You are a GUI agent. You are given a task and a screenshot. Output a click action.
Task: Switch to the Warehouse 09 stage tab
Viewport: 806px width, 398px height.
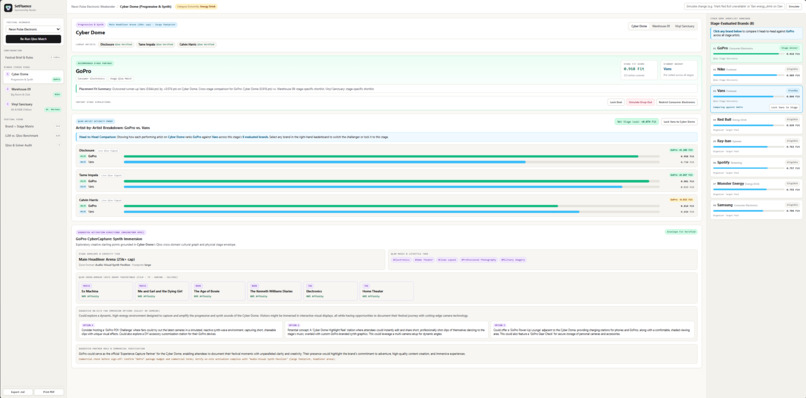click(x=661, y=26)
